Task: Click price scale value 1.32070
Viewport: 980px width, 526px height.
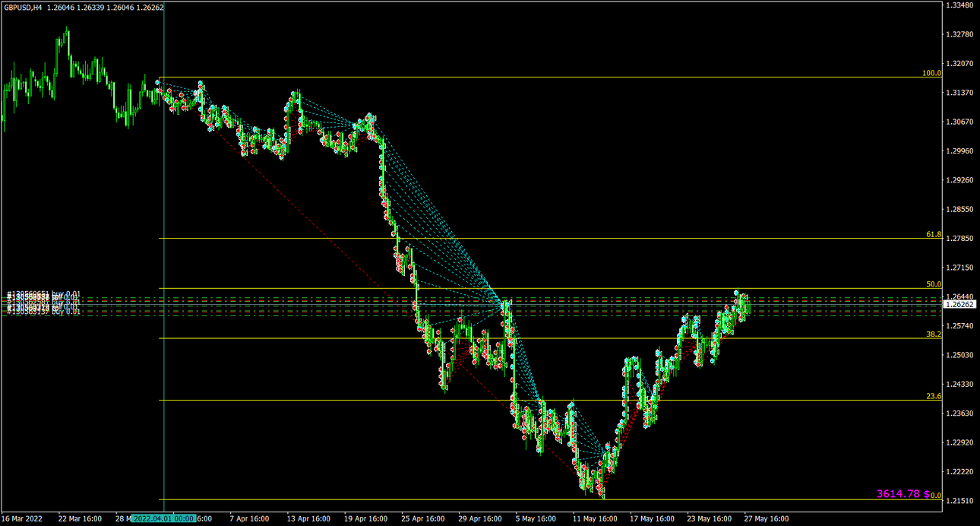Action: (960, 64)
